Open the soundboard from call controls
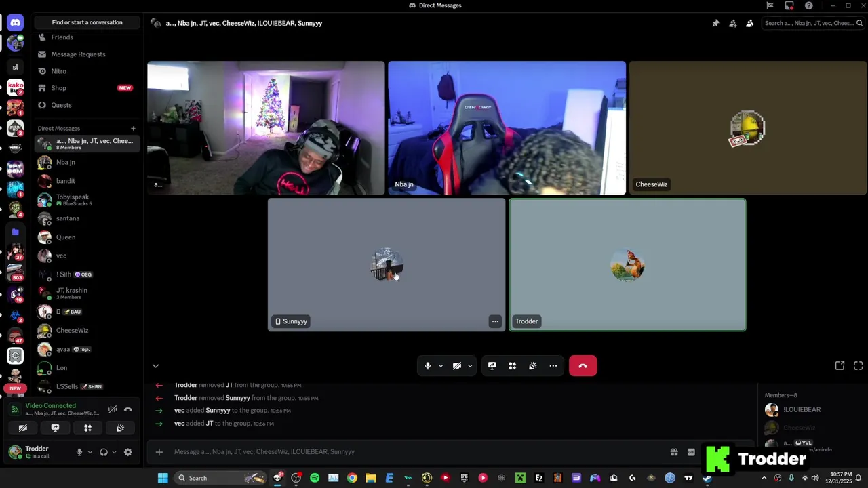Image resolution: width=868 pixels, height=488 pixels. (533, 366)
